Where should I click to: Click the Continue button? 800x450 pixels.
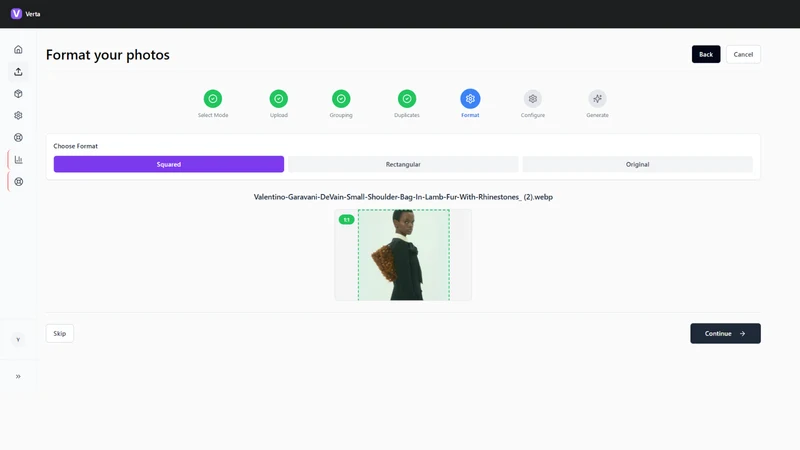[725, 334]
